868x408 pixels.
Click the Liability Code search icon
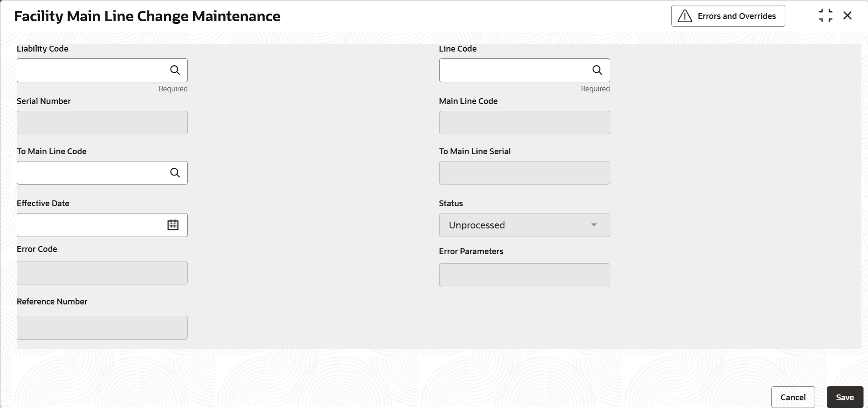[175, 70]
